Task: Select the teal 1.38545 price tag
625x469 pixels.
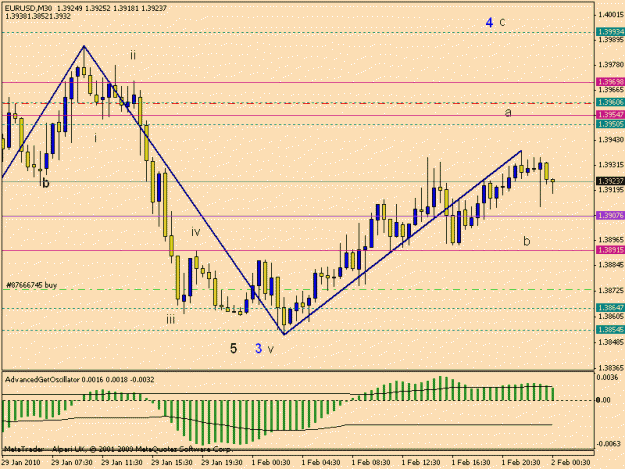Action: click(x=610, y=330)
